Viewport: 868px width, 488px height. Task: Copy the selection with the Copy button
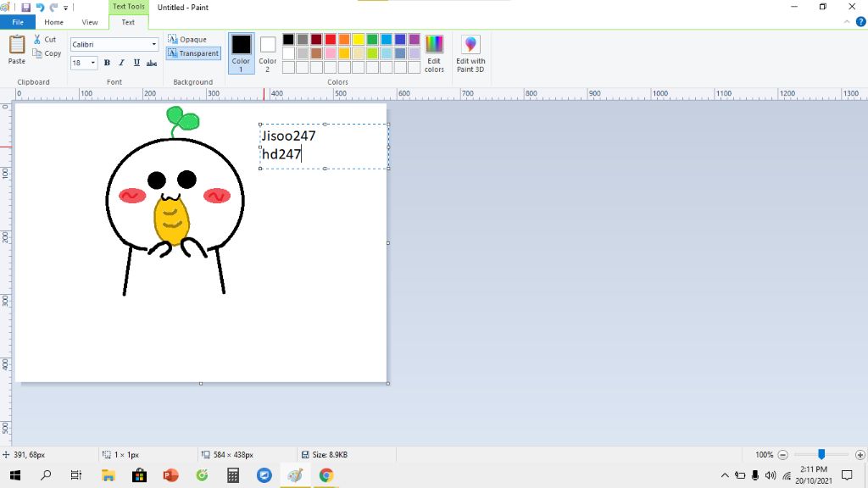47,53
